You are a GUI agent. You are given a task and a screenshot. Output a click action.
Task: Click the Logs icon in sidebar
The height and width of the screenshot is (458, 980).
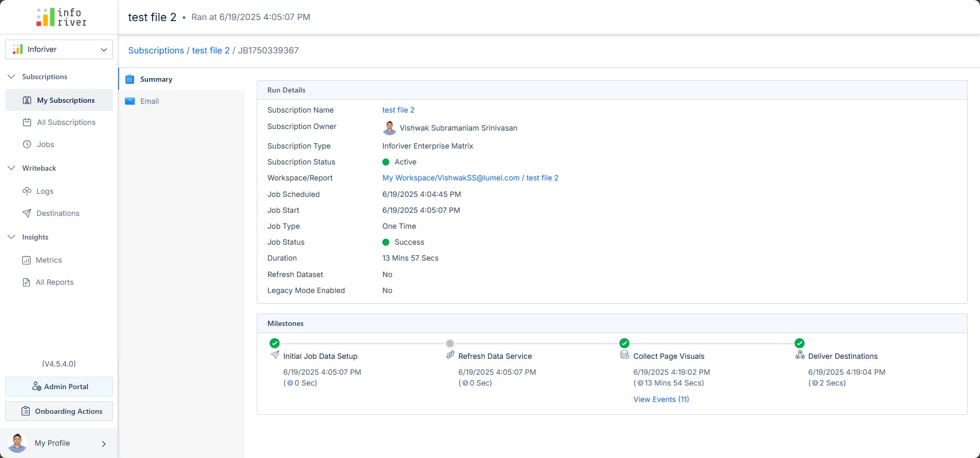tap(27, 191)
